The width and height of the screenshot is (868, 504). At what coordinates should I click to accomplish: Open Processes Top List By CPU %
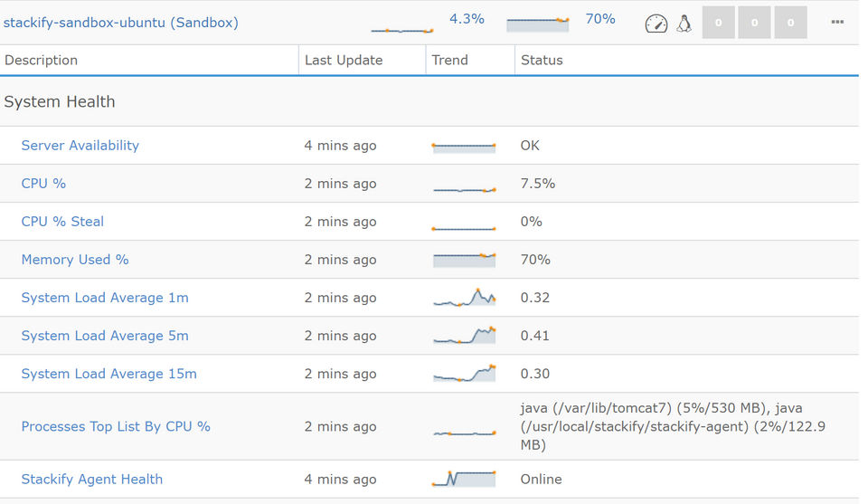coord(116,426)
